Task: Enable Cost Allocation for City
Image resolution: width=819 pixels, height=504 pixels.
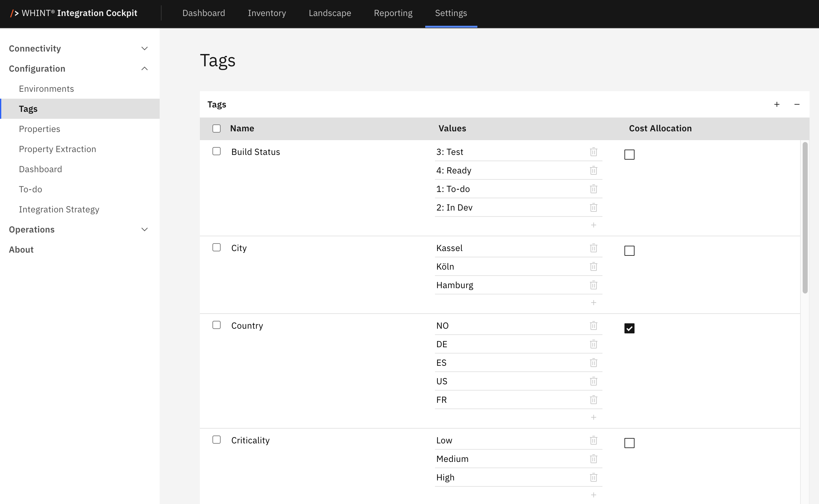Action: 629,251
